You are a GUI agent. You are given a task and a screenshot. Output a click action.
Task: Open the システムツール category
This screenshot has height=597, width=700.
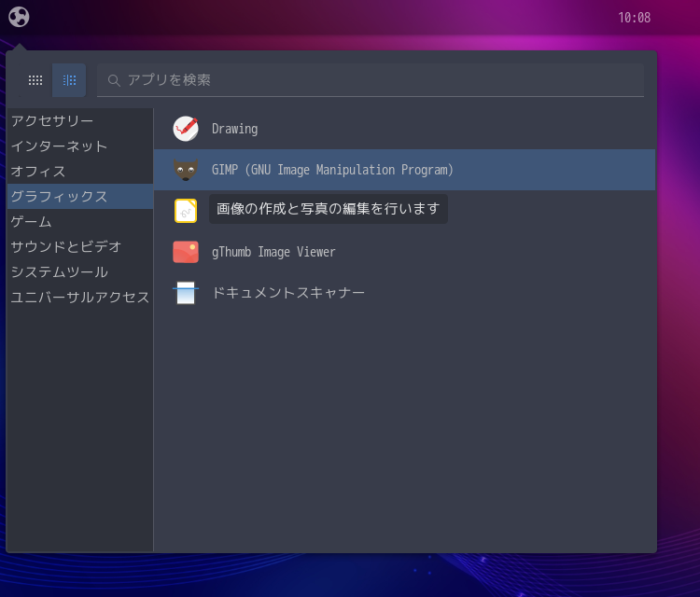pyautogui.click(x=80, y=271)
